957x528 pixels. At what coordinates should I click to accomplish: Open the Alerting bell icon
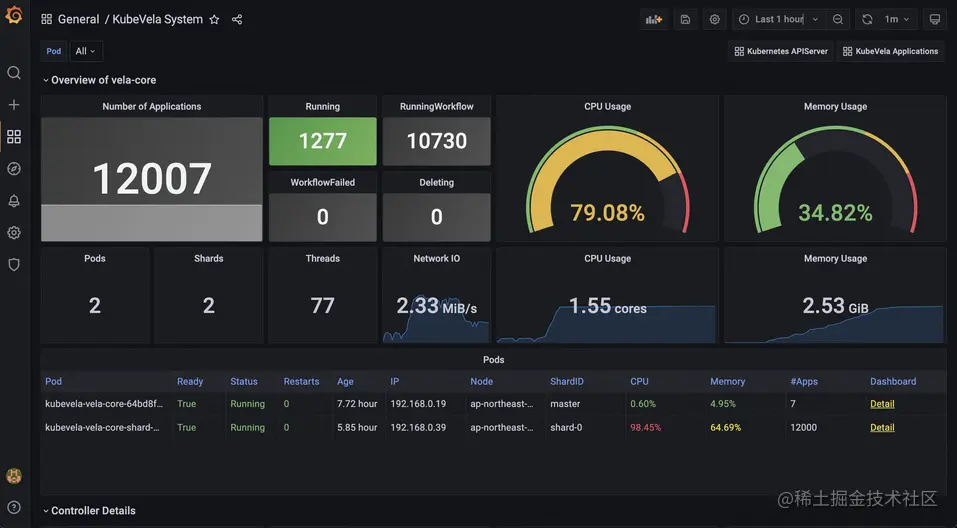[x=13, y=201]
